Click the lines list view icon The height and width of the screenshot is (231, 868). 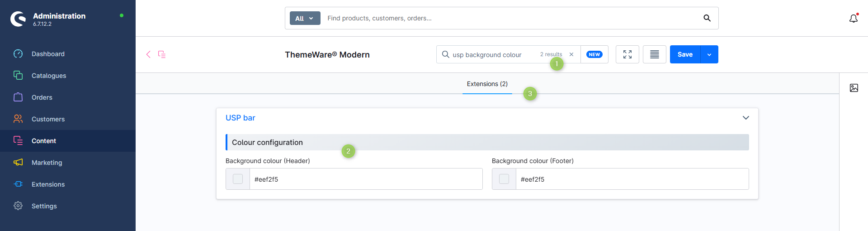click(x=655, y=54)
